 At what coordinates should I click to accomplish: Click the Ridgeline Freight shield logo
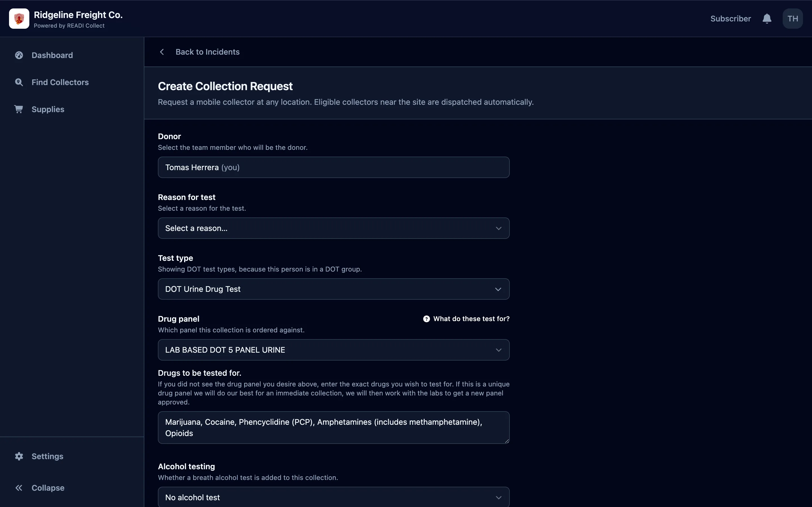point(19,18)
